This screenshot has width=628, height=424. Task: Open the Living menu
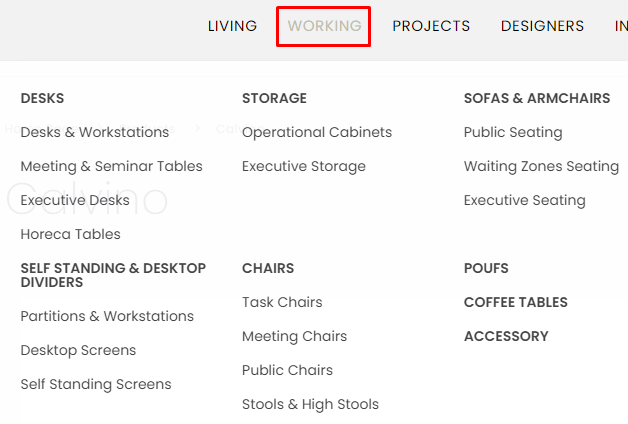pyautogui.click(x=232, y=26)
